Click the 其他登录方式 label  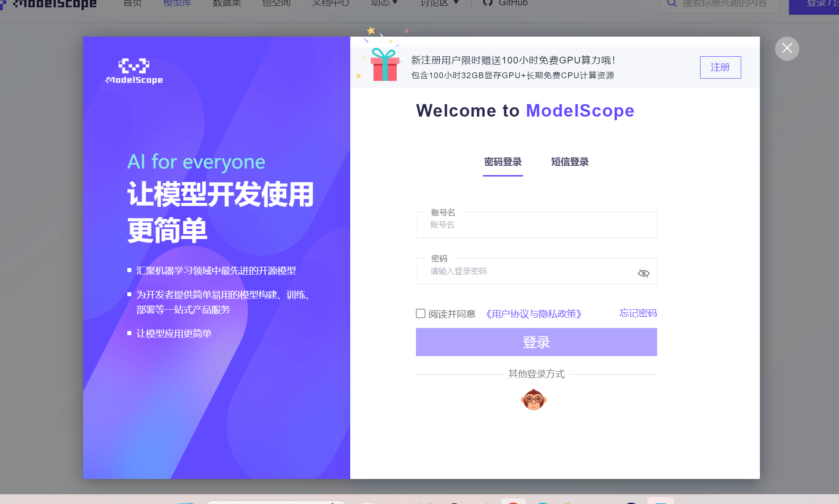[536, 374]
